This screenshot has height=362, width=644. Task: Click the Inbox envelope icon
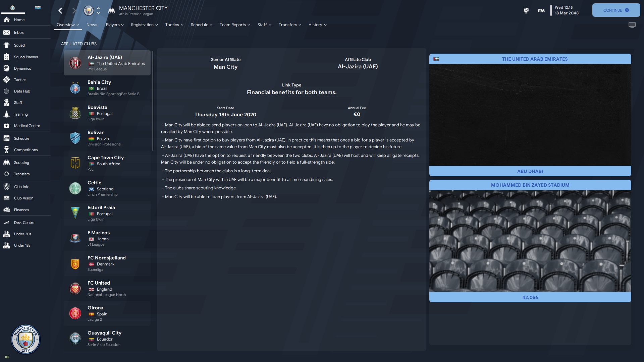point(6,33)
